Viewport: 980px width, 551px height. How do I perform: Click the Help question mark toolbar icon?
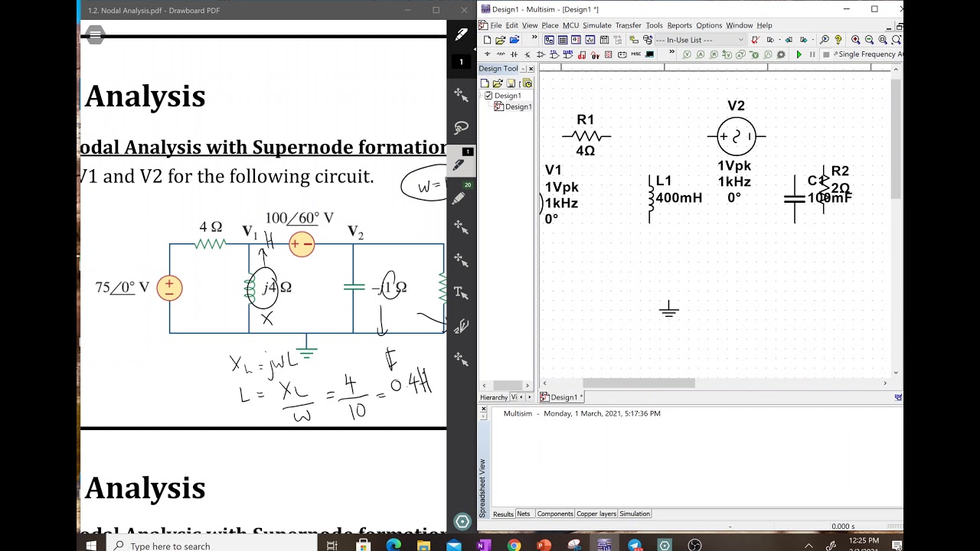(838, 40)
